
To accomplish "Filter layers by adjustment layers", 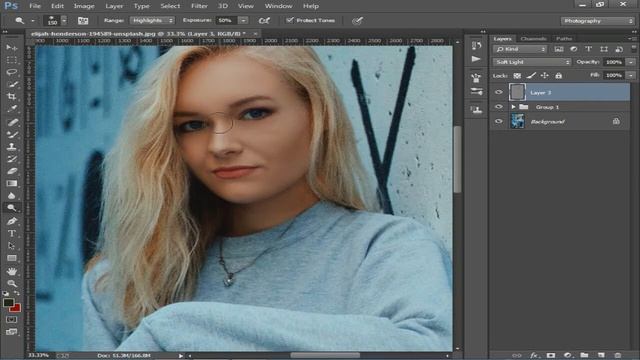I will click(x=573, y=49).
